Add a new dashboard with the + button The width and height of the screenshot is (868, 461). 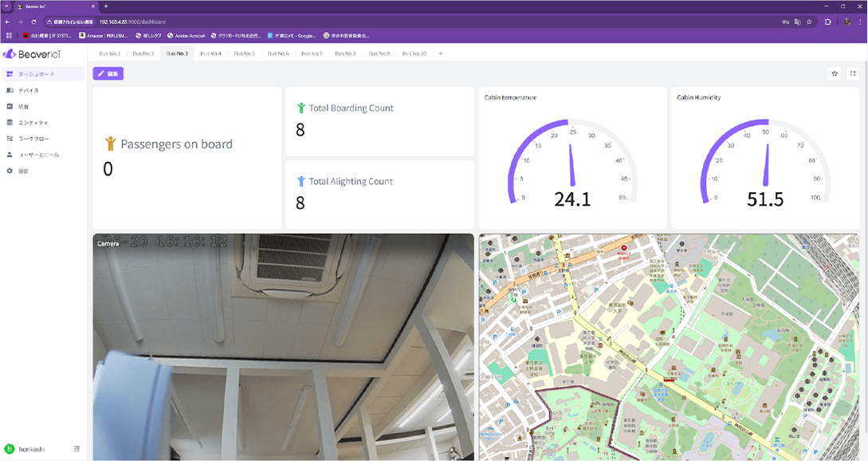440,53
